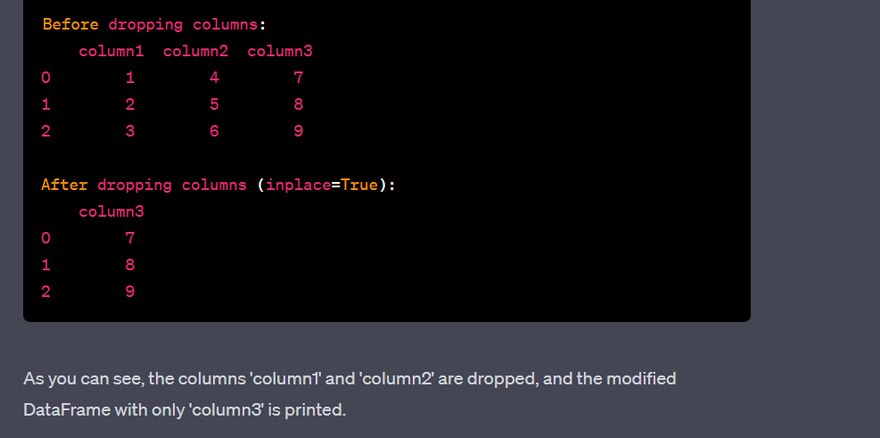
Task: Select the value 3 under column1
Action: (x=130, y=131)
